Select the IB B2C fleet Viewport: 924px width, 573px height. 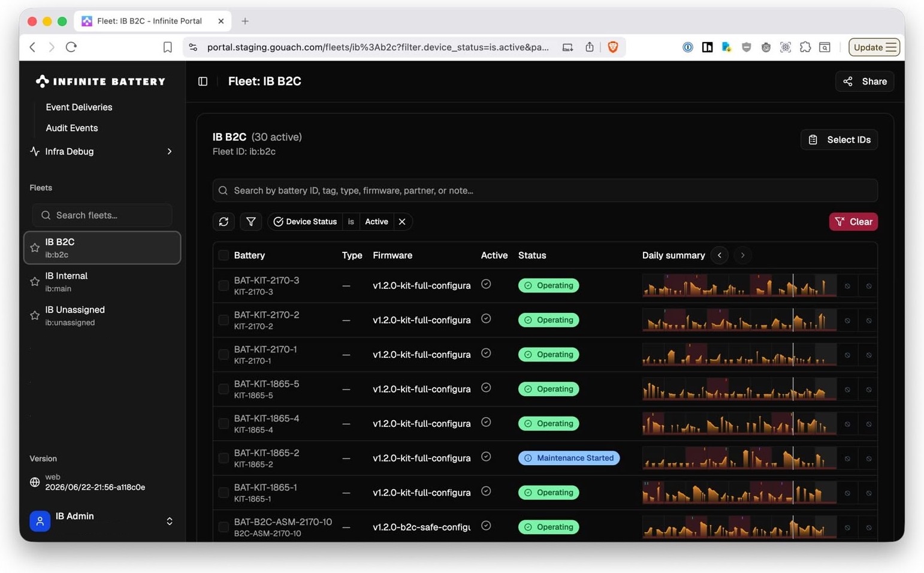[102, 248]
